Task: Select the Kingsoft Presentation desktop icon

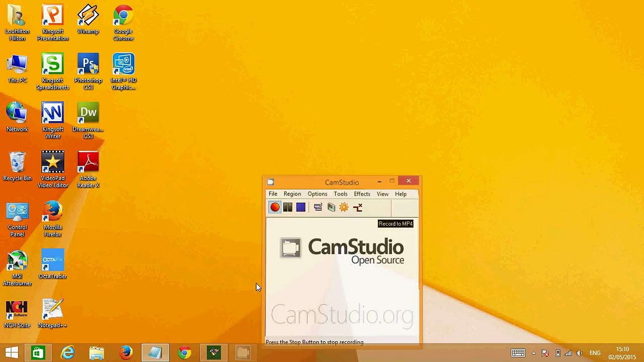Action: pyautogui.click(x=53, y=23)
